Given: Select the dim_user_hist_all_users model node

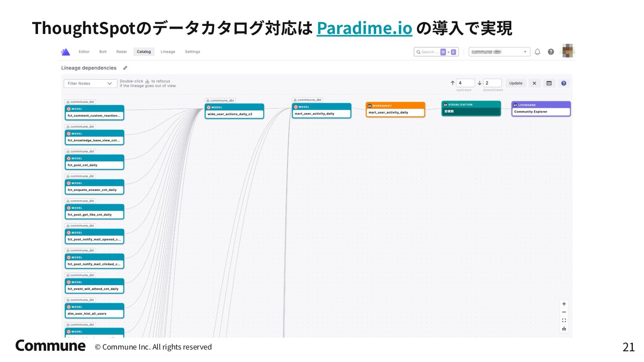Looking at the screenshot, I should 94,311.
